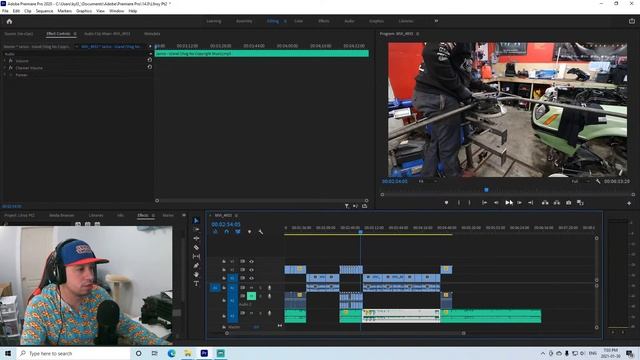Screen dimensions: 640x360
Task: Add a marker in the Program monitor
Action: click(446, 202)
